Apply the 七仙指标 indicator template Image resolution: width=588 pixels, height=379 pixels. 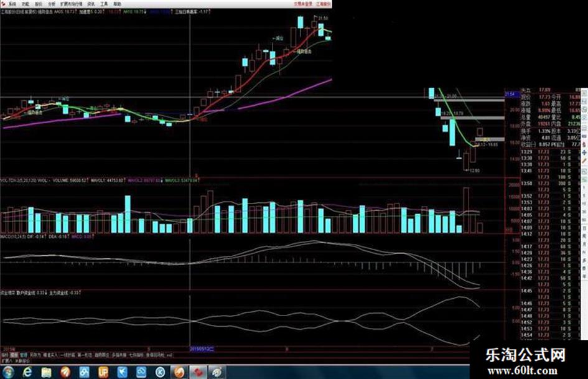click(x=136, y=355)
